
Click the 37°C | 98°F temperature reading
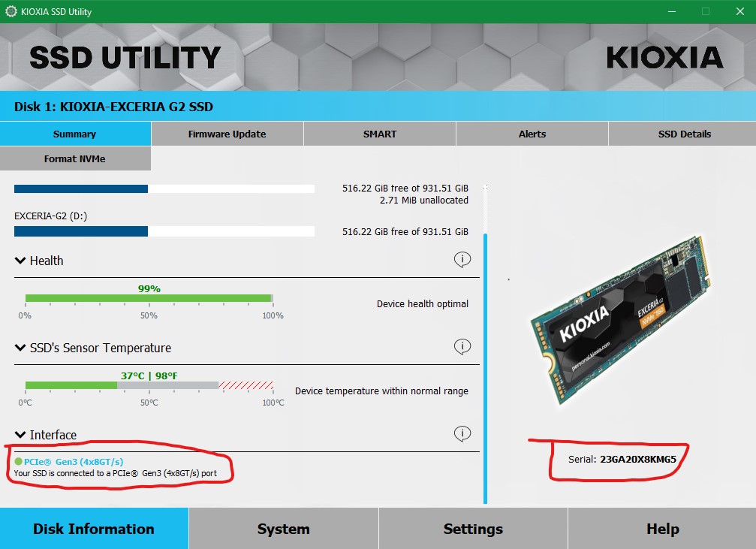click(149, 376)
